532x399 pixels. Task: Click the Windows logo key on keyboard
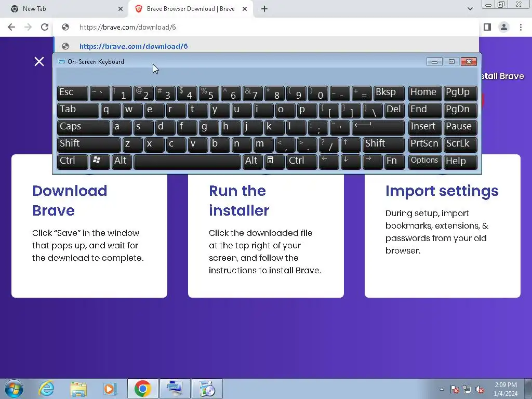[99, 161]
